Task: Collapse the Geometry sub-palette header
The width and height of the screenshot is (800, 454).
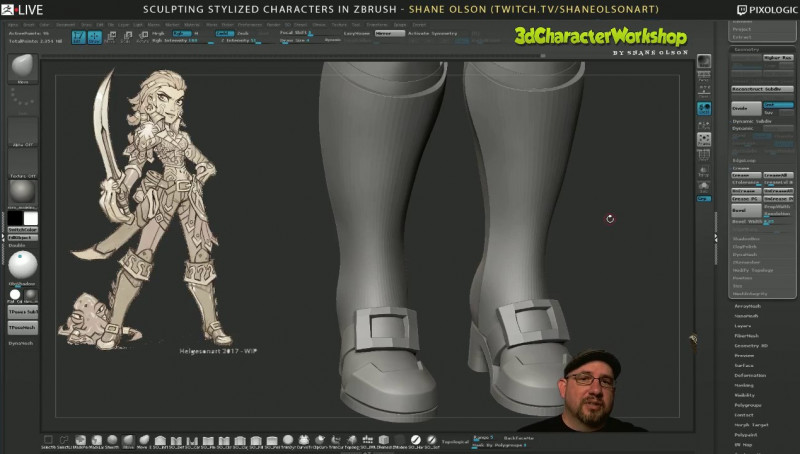Action: [746, 49]
